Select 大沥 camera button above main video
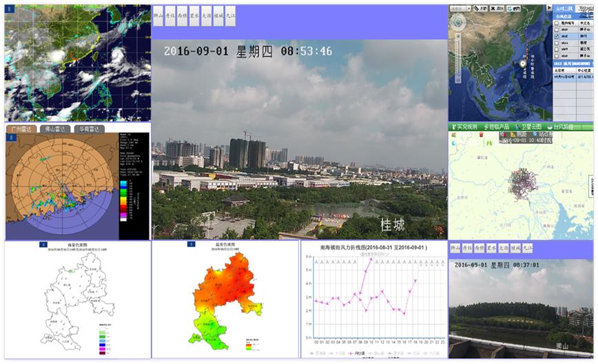 (x=206, y=16)
